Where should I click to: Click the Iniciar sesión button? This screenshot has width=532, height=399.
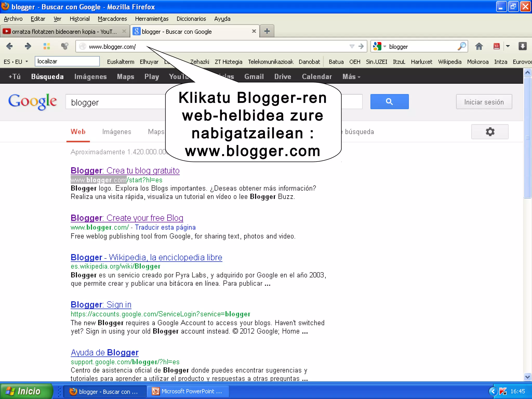484,102
